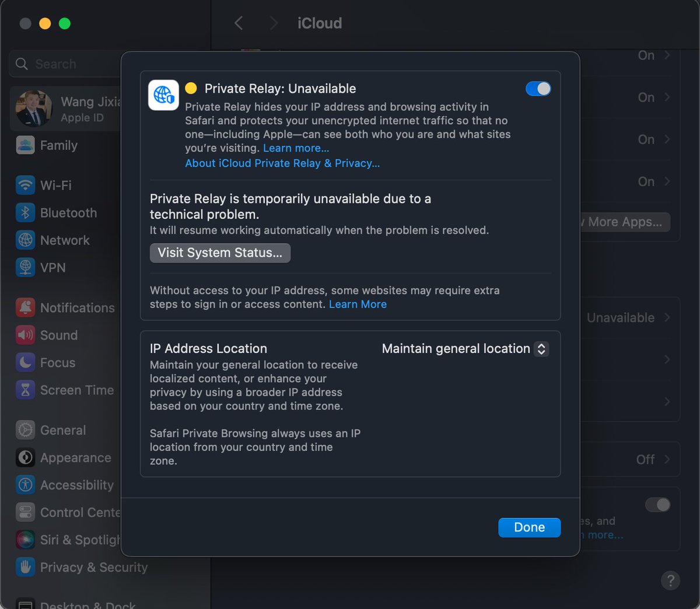Screen dimensions: 700x609
Task: Open Wi-Fi settings icon
Action: tap(25, 185)
